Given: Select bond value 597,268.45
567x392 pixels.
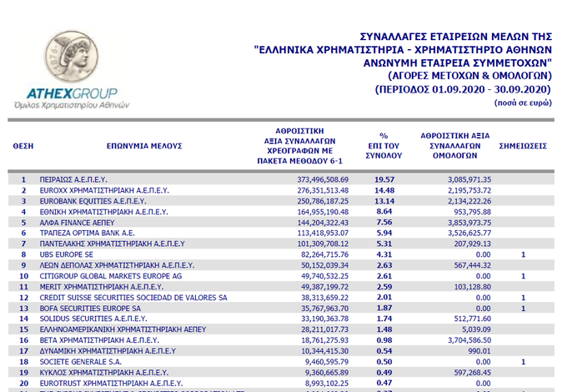Looking at the screenshot, I should pos(473,373).
